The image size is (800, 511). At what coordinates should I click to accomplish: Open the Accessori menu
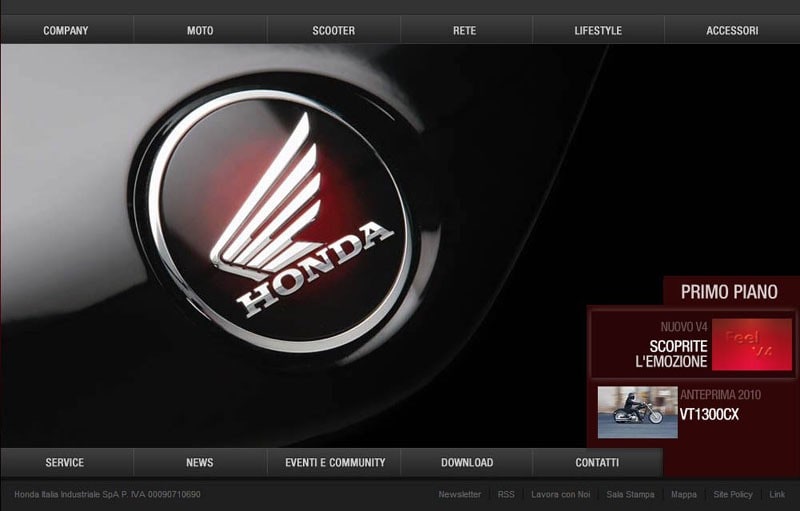(x=732, y=31)
